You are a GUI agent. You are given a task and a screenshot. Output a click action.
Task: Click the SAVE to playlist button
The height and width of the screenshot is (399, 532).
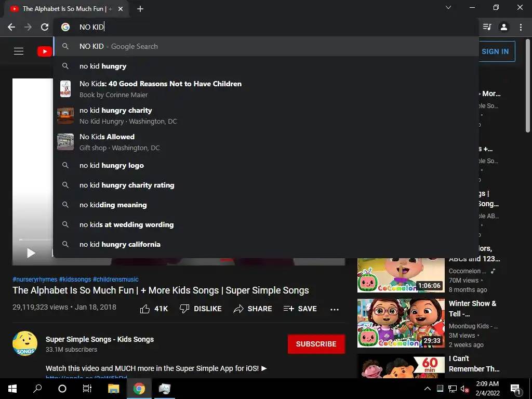click(x=300, y=309)
